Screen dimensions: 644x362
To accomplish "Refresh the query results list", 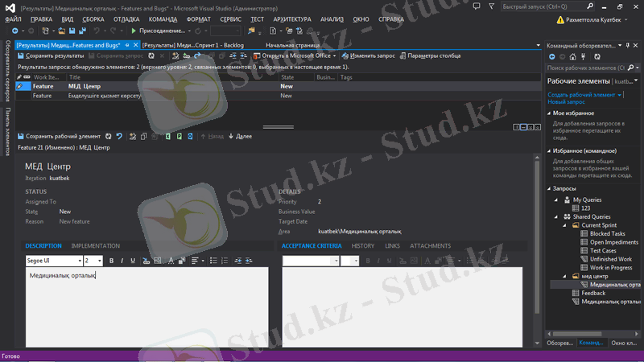I will click(151, 56).
